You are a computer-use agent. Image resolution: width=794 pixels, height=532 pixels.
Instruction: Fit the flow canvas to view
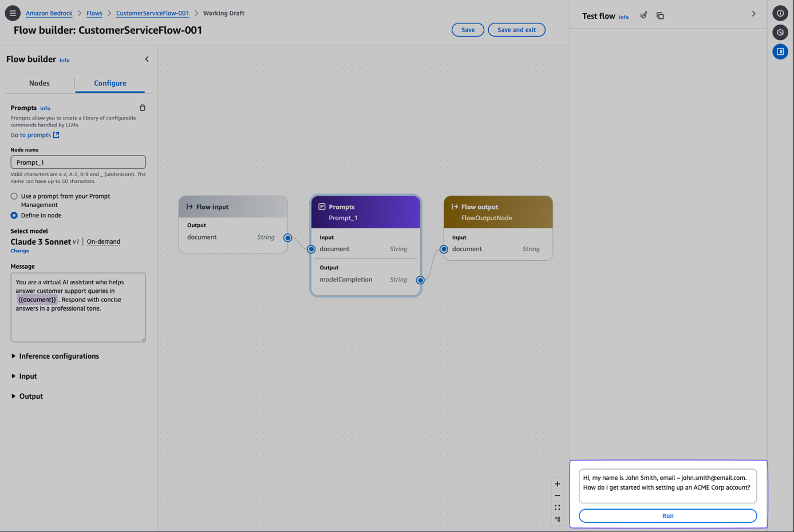click(557, 507)
